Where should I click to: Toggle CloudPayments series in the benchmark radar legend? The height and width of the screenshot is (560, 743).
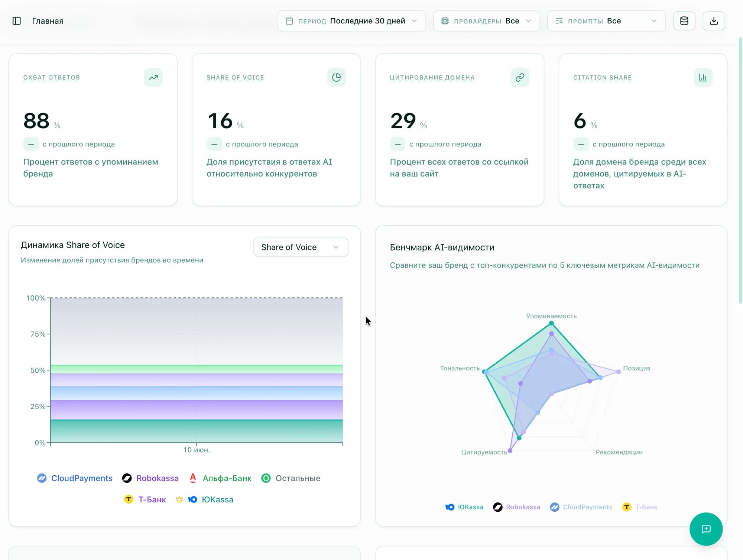pos(581,507)
